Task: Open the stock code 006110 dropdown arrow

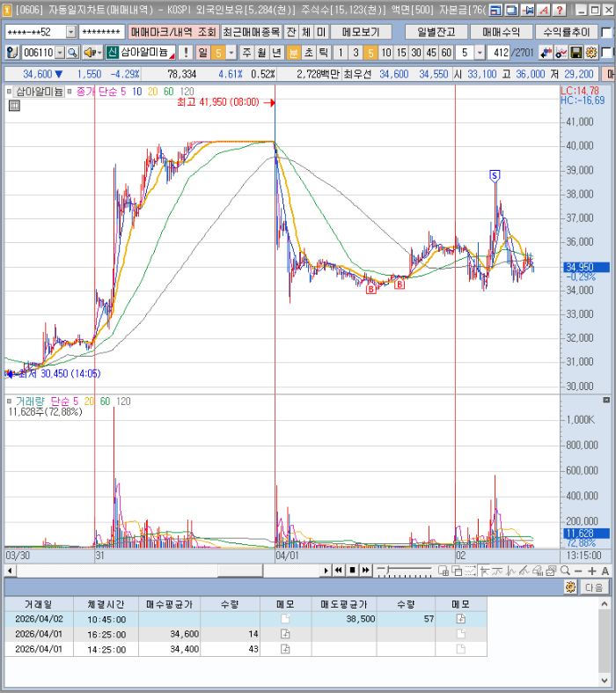Action: tap(60, 53)
